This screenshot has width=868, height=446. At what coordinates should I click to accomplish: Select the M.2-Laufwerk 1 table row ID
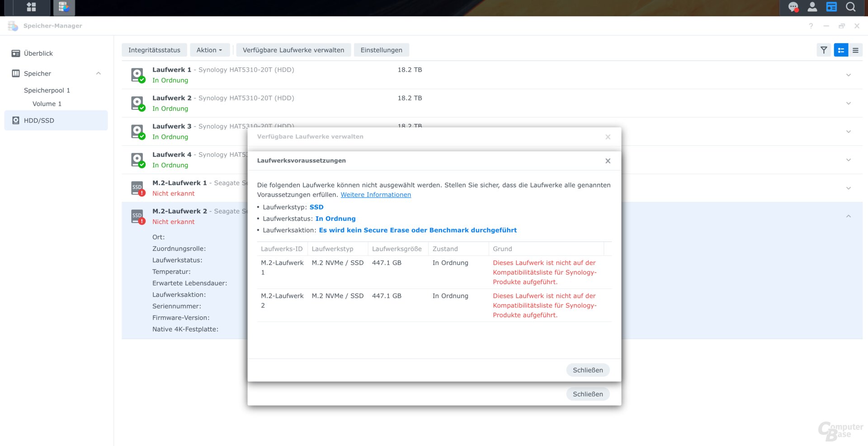(x=282, y=267)
